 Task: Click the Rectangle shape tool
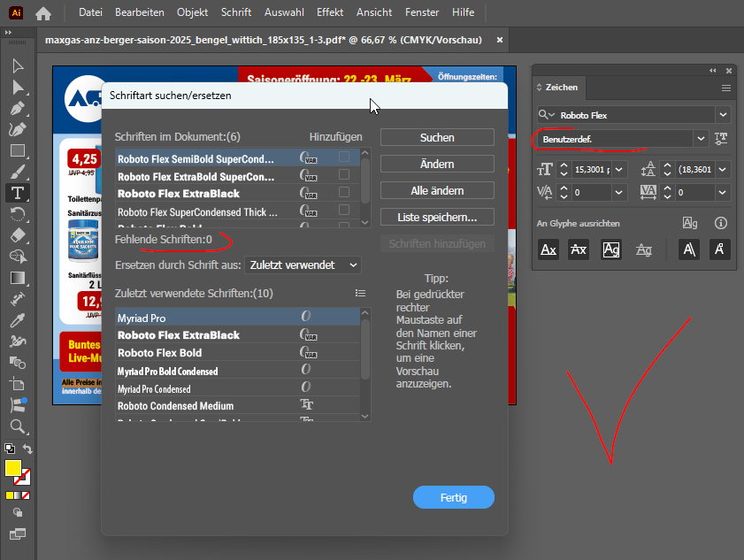(17, 150)
